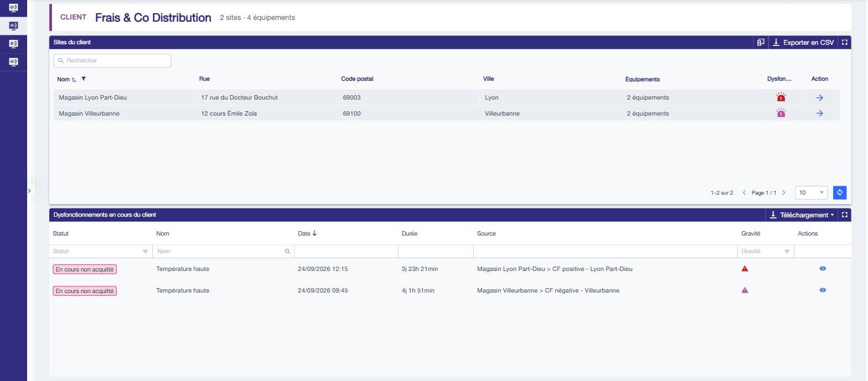This screenshot has height=381, width=868.
Task: Go to next page of sites
Action: click(783, 193)
